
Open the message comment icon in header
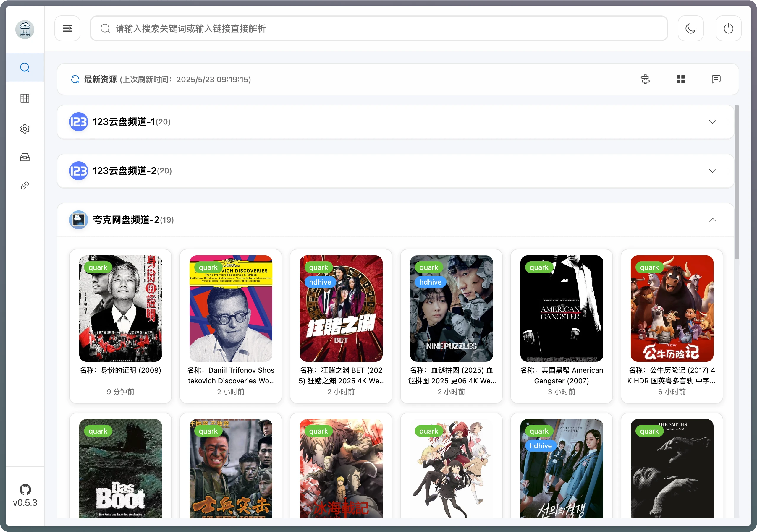click(716, 79)
